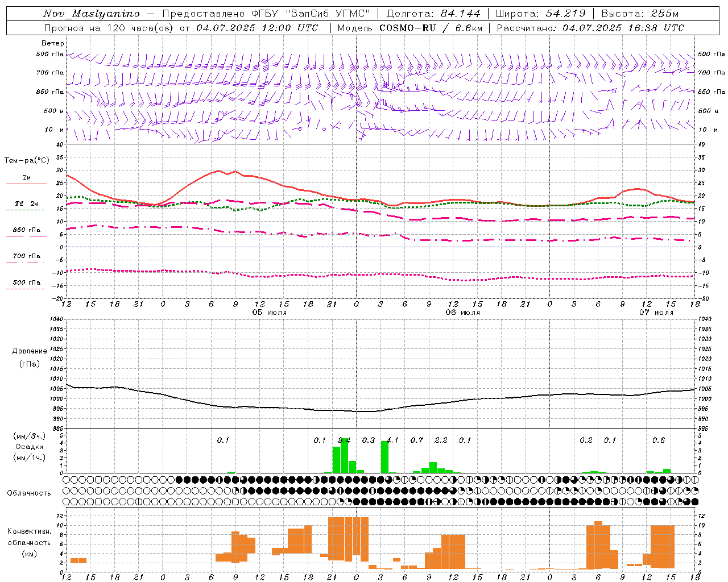Click the Конвективн. облачность label

tap(29, 537)
